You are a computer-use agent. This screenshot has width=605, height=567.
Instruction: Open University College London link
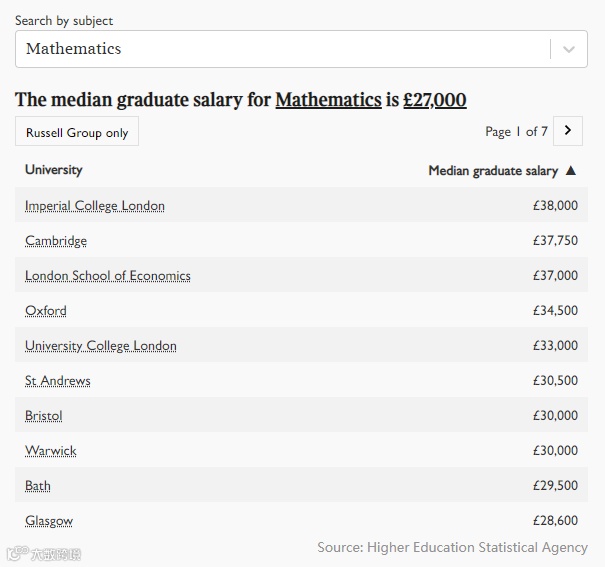[101, 346]
